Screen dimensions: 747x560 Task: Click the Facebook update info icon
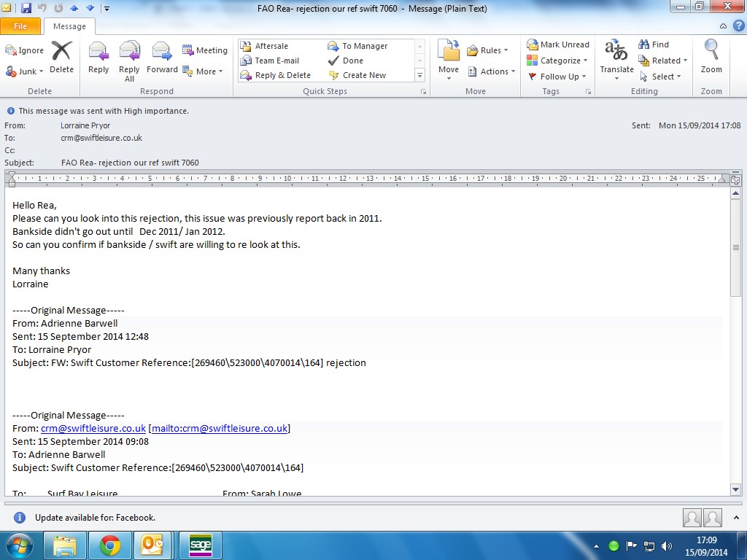(x=20, y=518)
